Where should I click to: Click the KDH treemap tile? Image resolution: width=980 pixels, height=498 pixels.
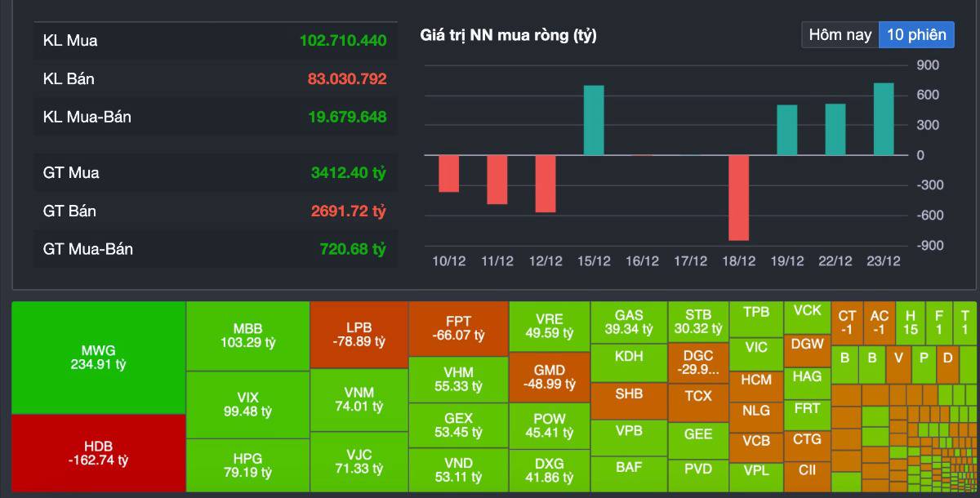tap(629, 362)
